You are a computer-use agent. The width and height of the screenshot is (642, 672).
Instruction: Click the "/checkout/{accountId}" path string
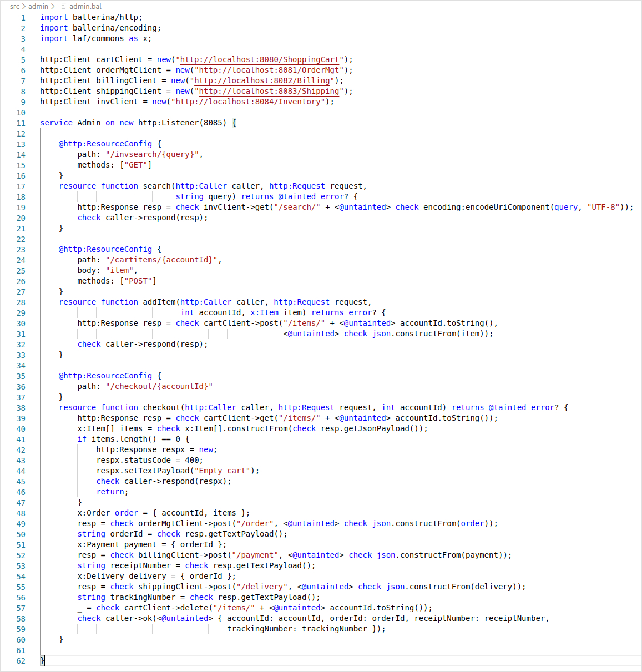click(159, 386)
